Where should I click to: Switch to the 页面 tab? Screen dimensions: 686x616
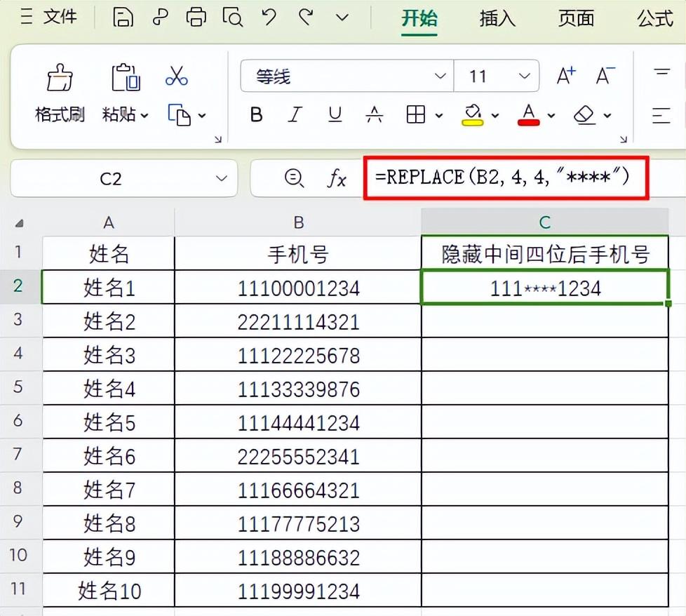coord(576,18)
